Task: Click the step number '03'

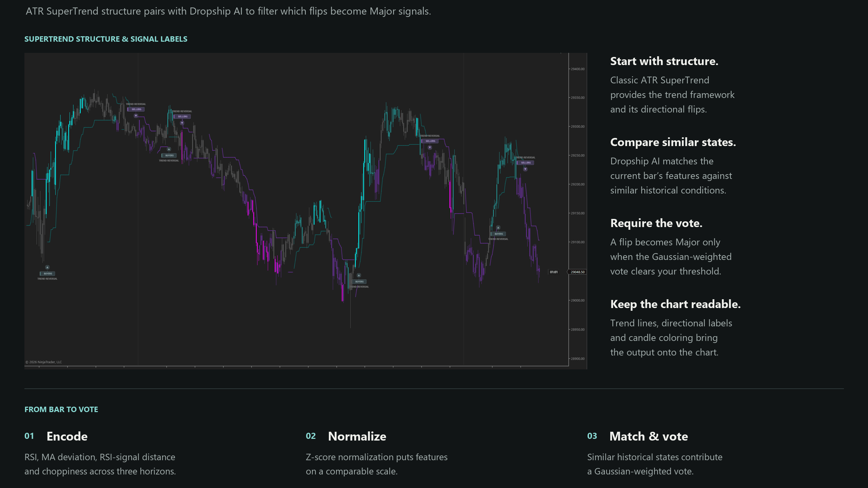Action: point(592,436)
